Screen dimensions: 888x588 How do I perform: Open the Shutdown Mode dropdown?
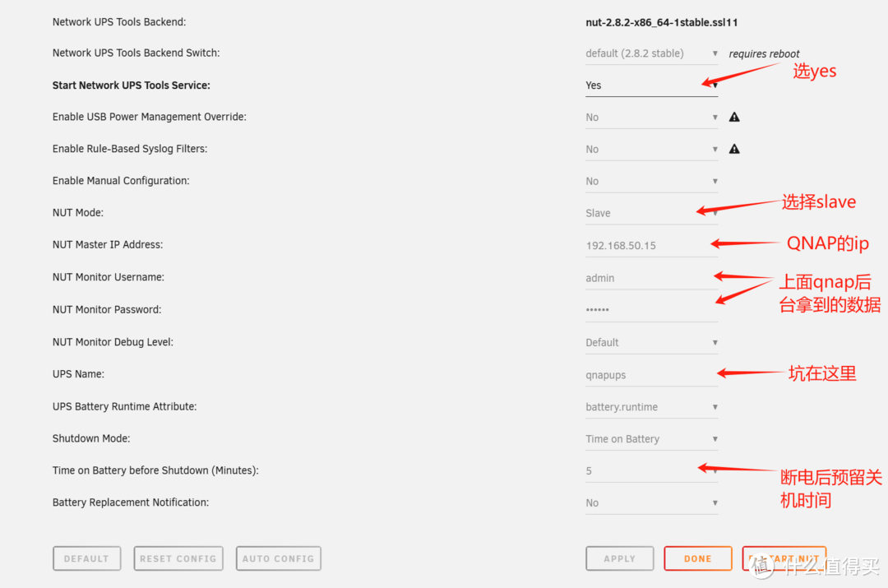[x=650, y=439]
